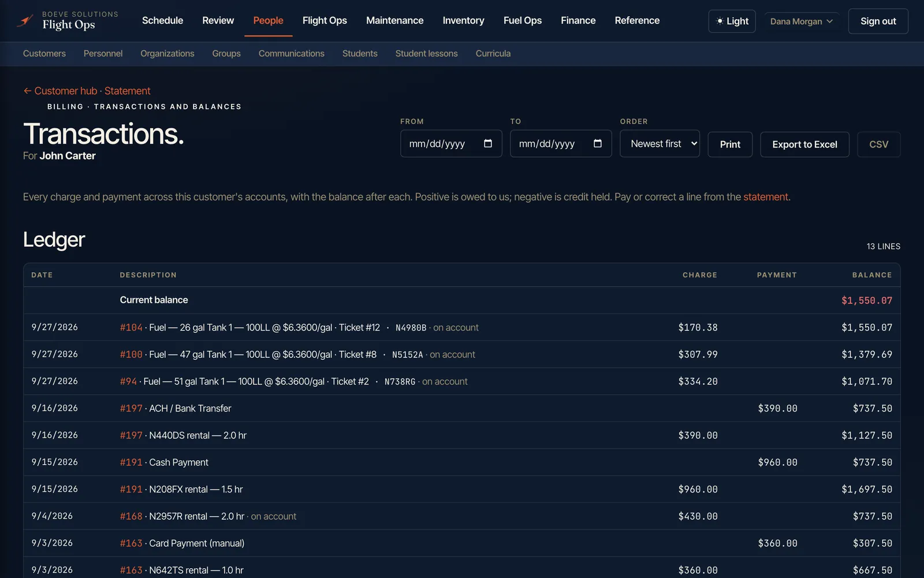
Task: Click the Print button
Action: point(730,144)
